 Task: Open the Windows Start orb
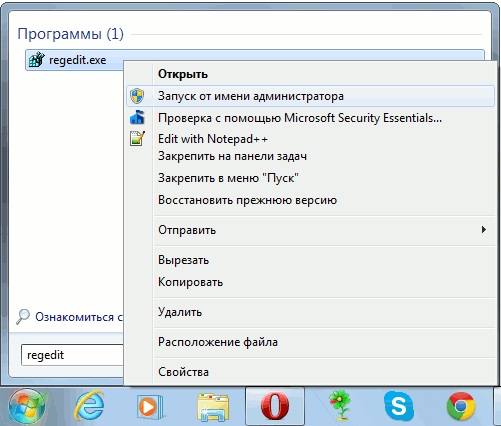click(27, 407)
